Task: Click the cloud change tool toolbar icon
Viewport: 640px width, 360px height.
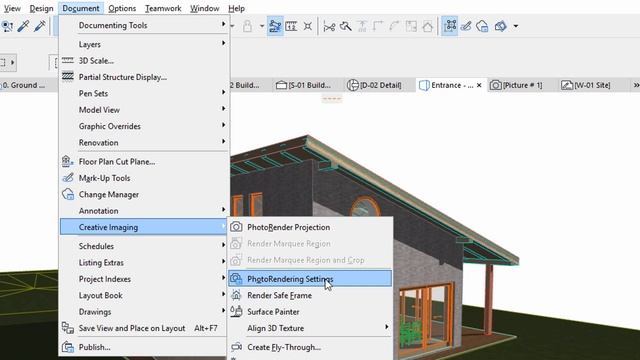Action: [482, 27]
